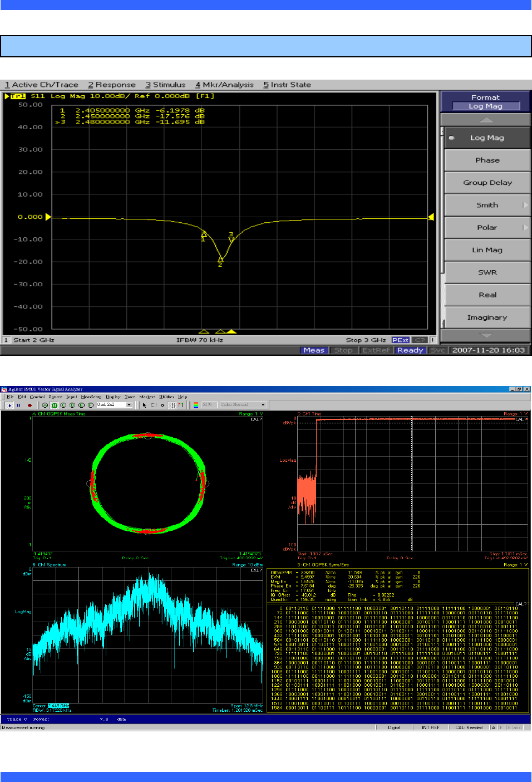Image resolution: width=532 pixels, height=782 pixels.
Task: Expand the Smith chart submenu
Action: (x=487, y=205)
